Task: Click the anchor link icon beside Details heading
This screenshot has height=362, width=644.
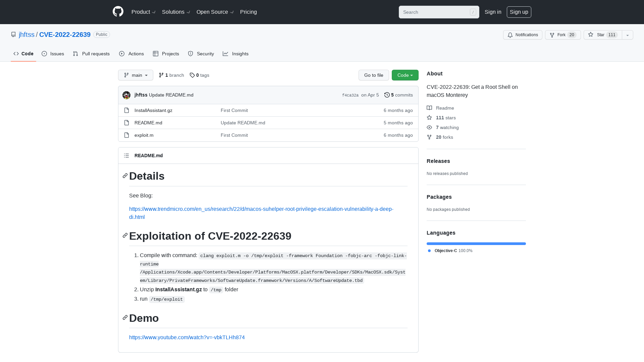Action: coord(125,176)
